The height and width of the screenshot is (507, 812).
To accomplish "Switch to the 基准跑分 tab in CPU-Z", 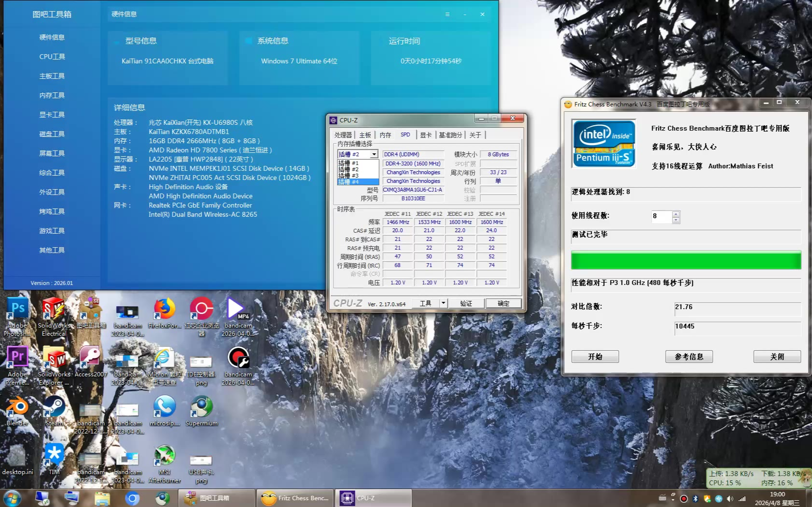I will (x=450, y=135).
